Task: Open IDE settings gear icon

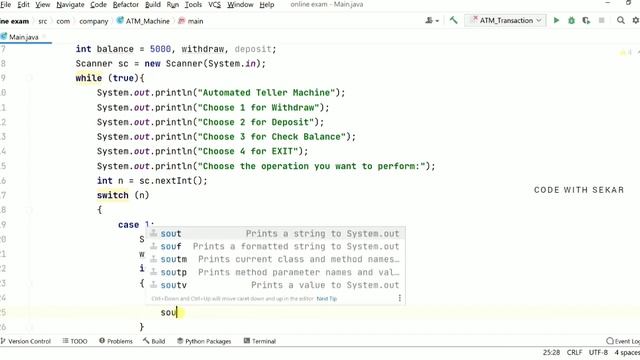Action: 636,20
